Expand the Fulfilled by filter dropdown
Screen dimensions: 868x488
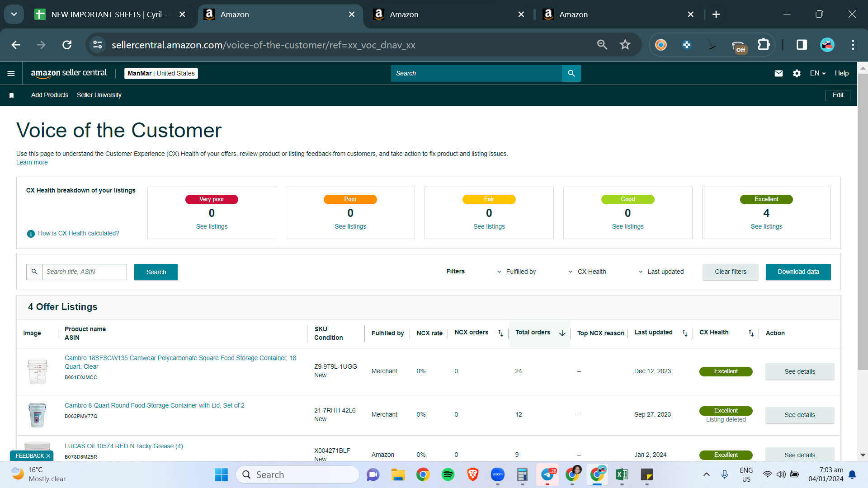coord(516,272)
